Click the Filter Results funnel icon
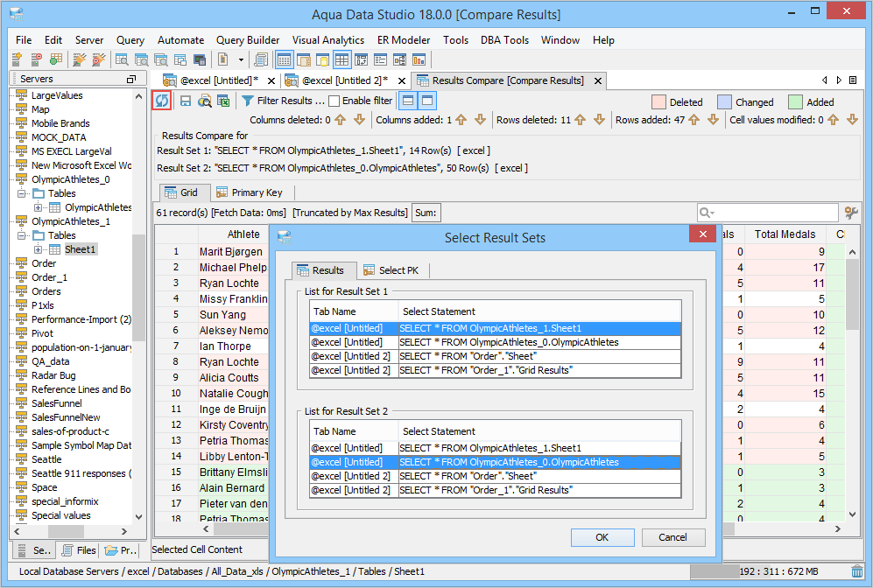The width and height of the screenshot is (873, 588). pyautogui.click(x=248, y=101)
